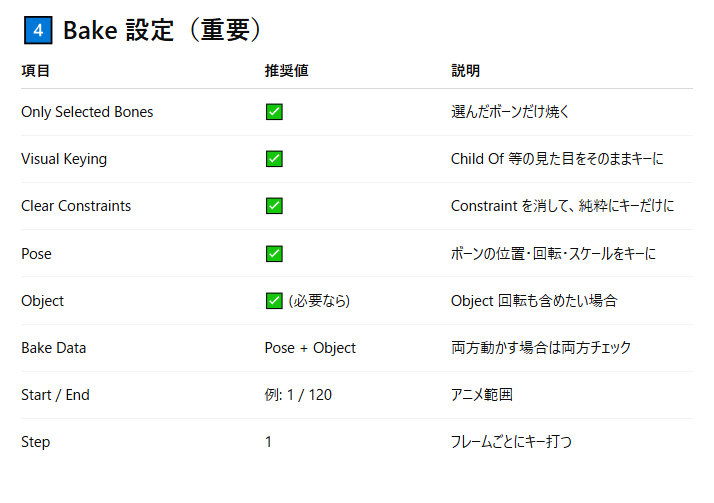Click the Bake Data label
714x503 pixels.
coord(54,348)
